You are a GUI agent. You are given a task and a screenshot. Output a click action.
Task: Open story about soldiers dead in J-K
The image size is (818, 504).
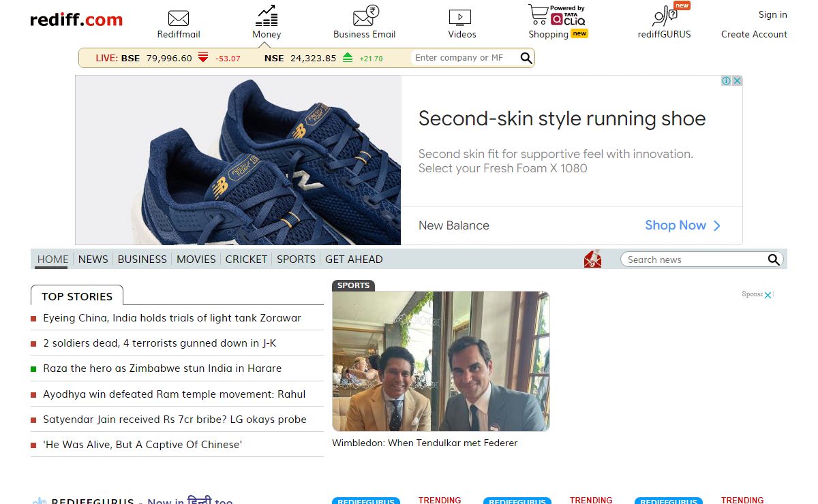pos(160,343)
